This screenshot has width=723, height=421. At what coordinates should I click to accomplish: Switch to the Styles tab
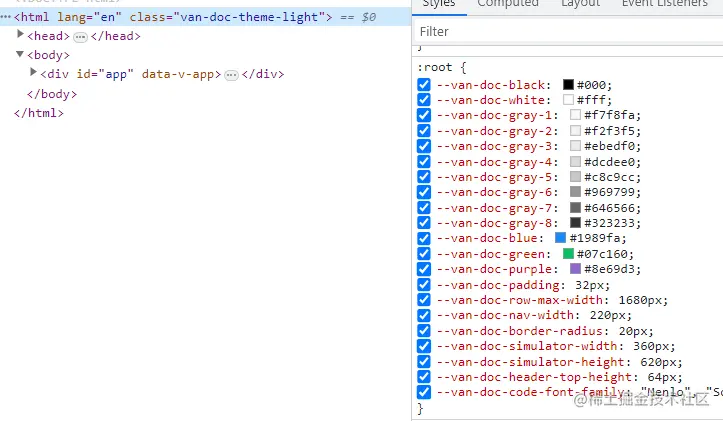439,4
